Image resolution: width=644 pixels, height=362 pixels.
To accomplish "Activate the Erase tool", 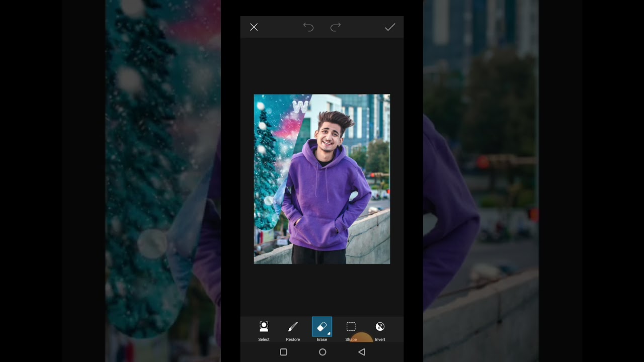I will click(322, 327).
